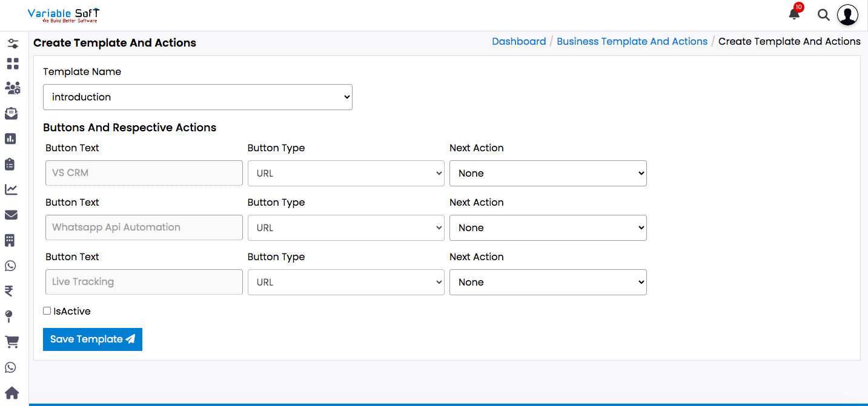868x406 pixels.
Task: Open the search magnifier in header
Action: (823, 15)
